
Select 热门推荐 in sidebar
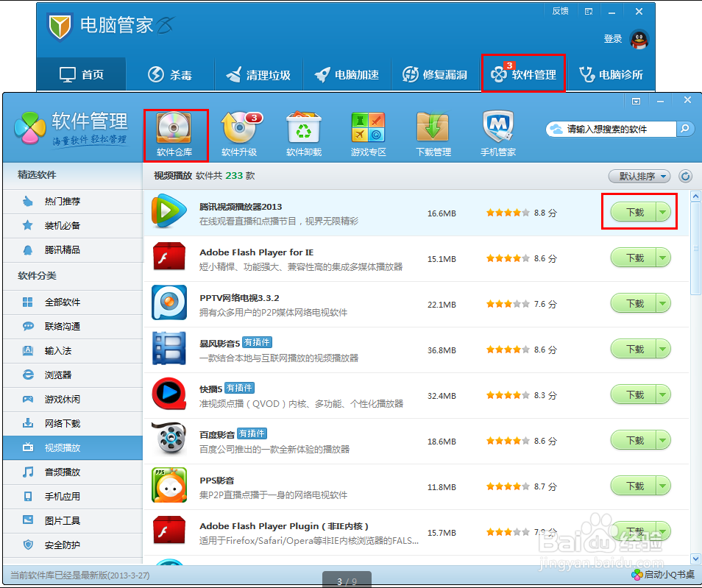point(73,201)
